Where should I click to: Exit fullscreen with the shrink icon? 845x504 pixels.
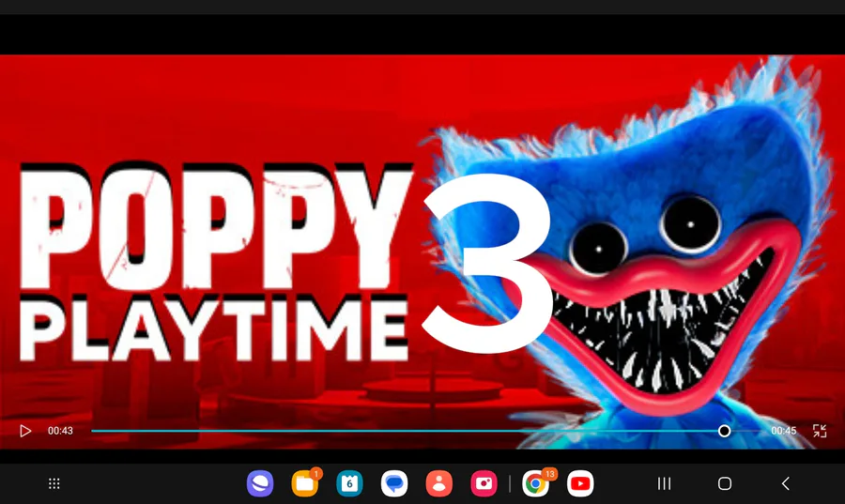pos(820,431)
